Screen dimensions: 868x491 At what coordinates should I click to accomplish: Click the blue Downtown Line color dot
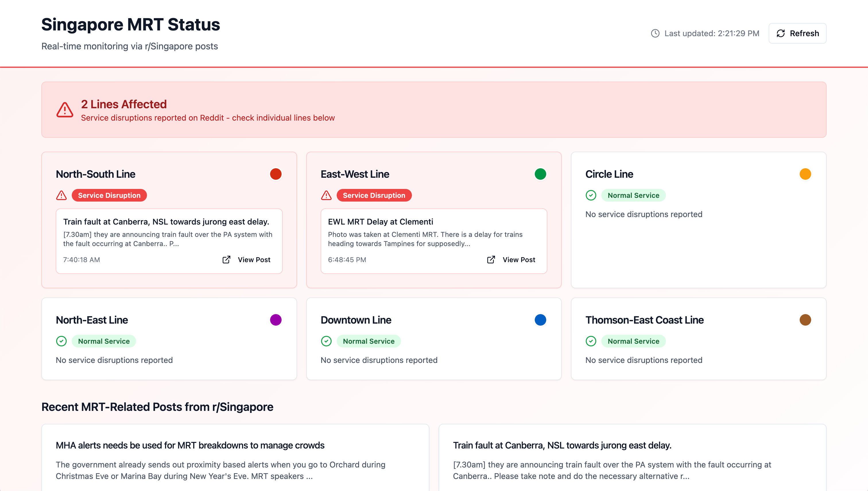540,320
